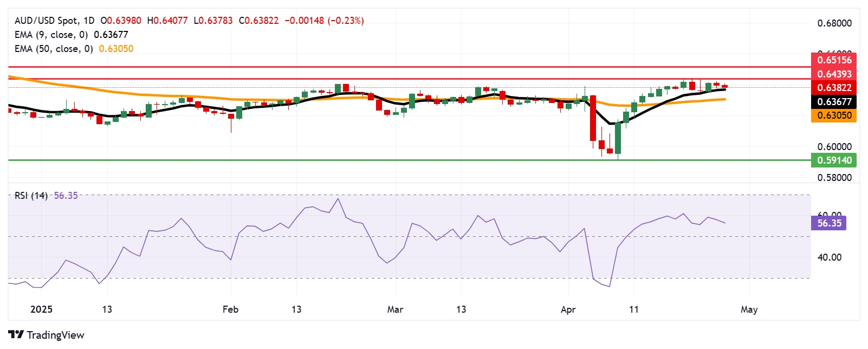Screen dimensions: 868x349
Task: Select the RSI (14) indicator legend
Action: [31, 196]
